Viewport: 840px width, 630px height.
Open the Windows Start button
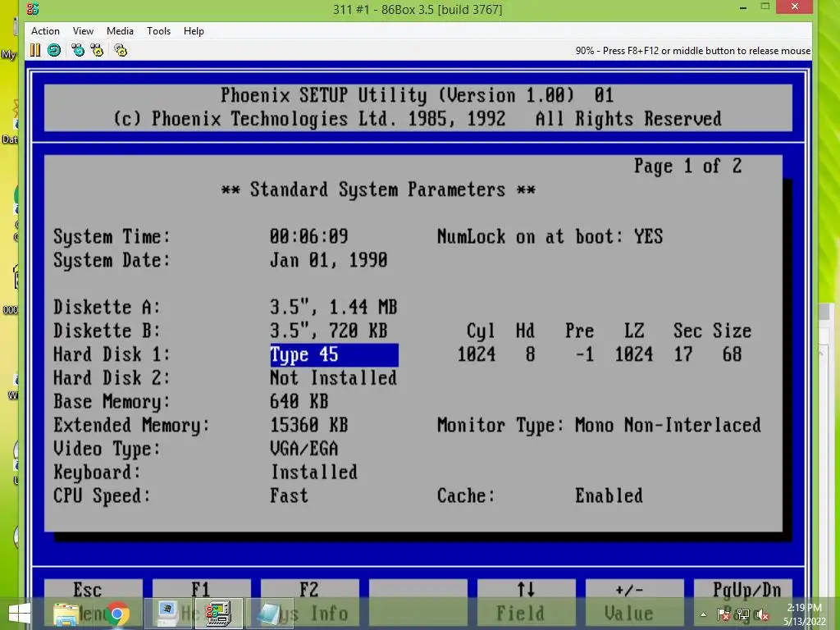(20, 614)
